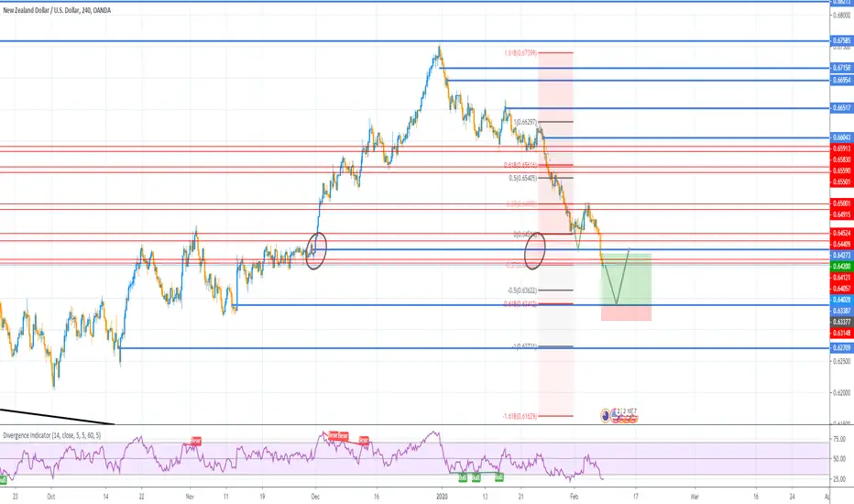Select the gray 0.63377 current price label
Screen dimensions: 854x504
(x=841, y=322)
